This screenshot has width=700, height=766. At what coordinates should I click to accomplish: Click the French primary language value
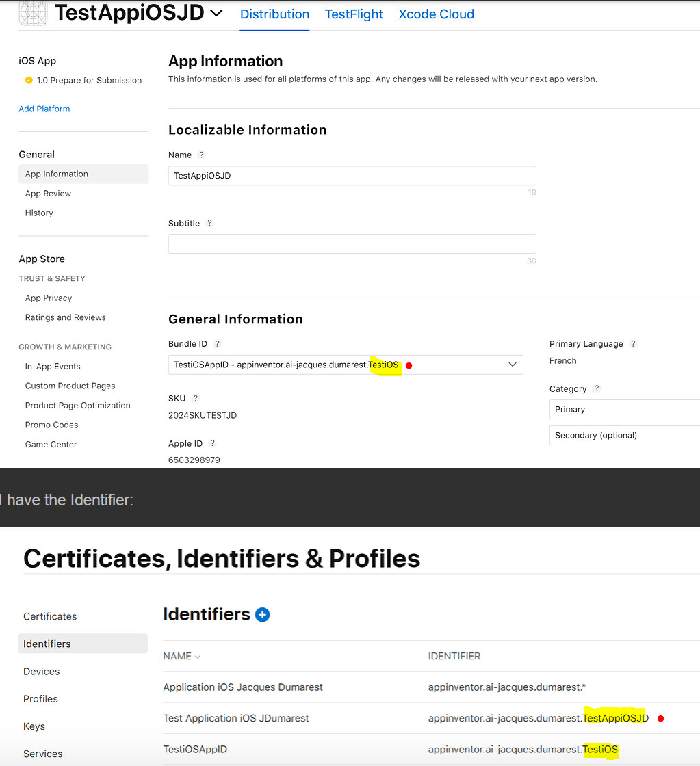[562, 361]
